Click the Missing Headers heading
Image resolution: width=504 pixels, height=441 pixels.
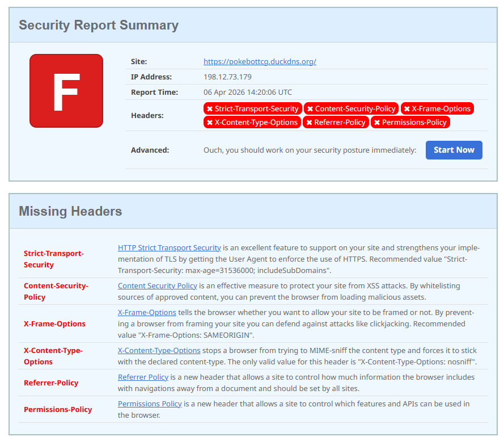click(70, 211)
